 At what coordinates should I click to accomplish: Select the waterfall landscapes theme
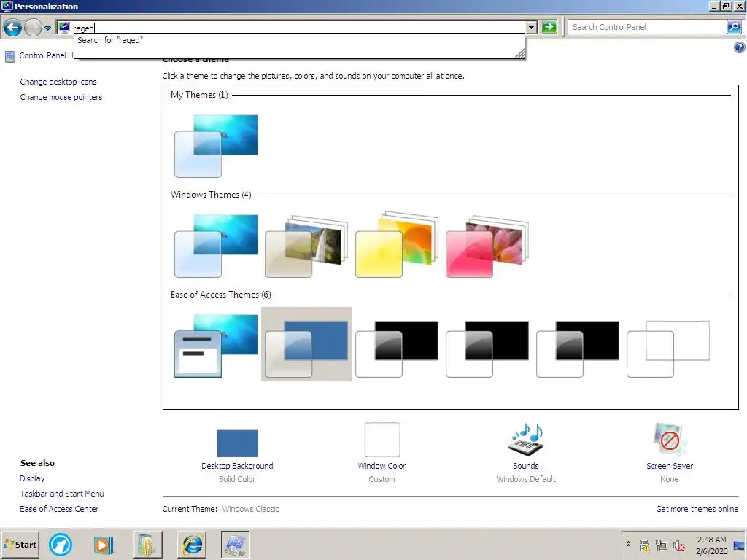point(306,246)
